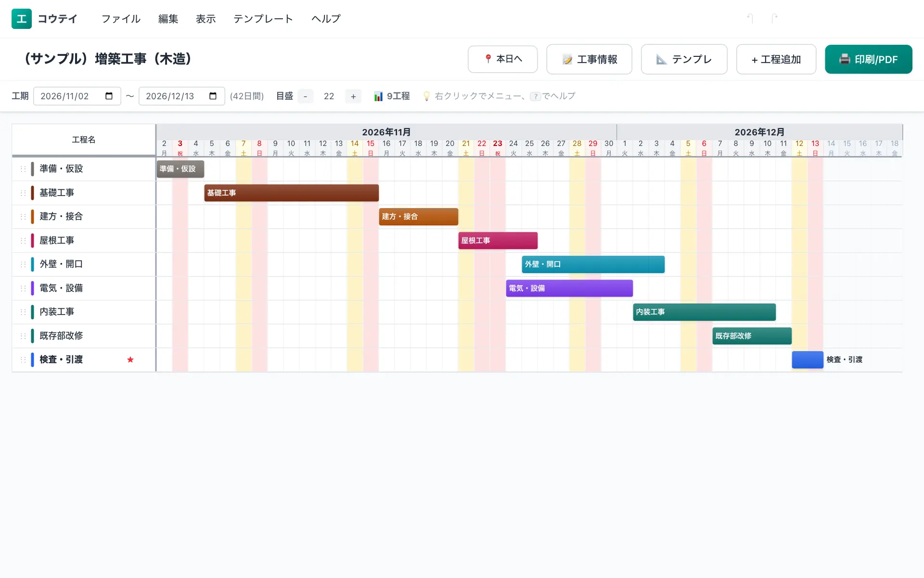Click the lightbulb hint icon

coord(426,96)
